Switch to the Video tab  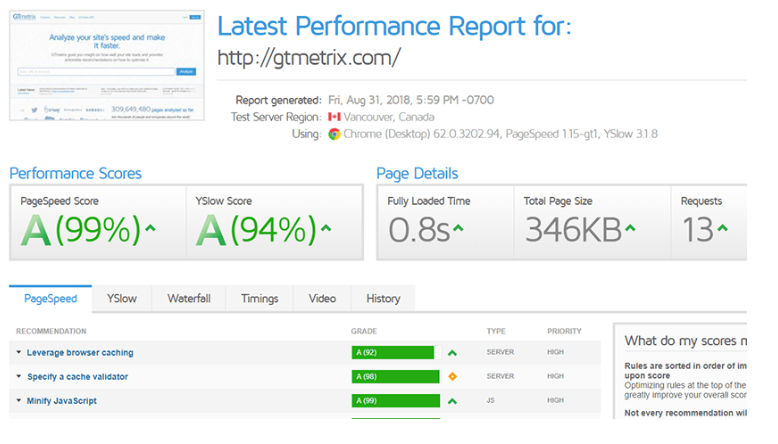click(322, 299)
